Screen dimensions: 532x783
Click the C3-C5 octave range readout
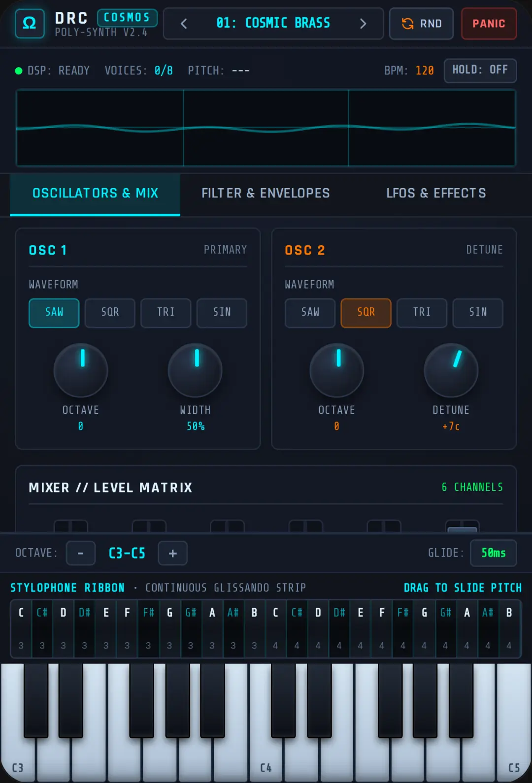click(127, 554)
